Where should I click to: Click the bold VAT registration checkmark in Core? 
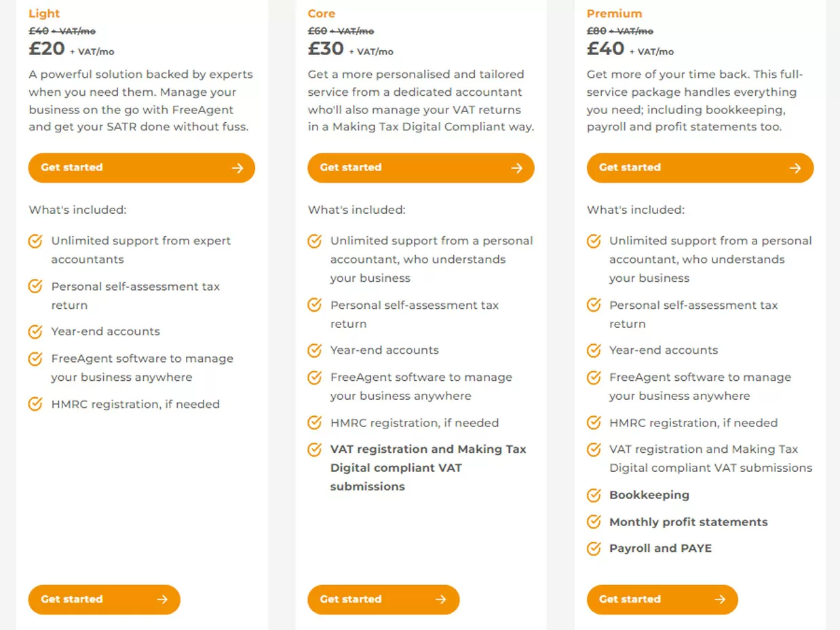click(314, 449)
